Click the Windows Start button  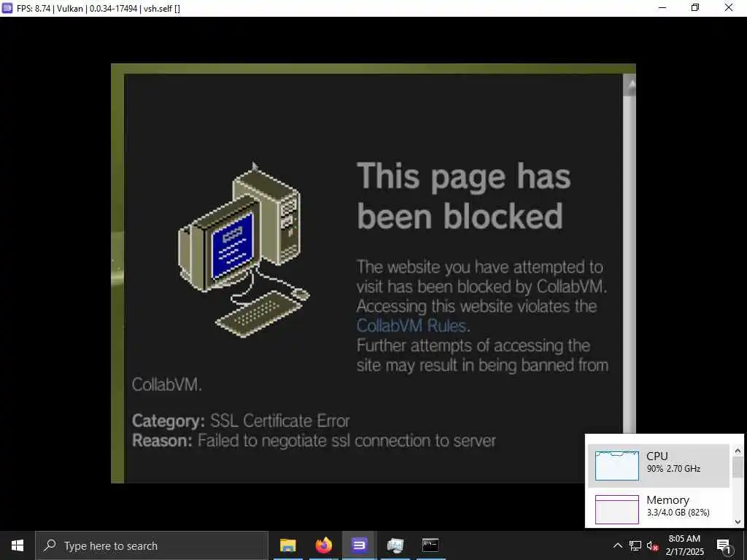coord(18,545)
